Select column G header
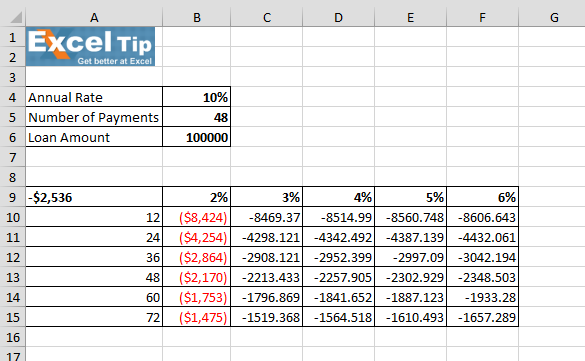The width and height of the screenshot is (585, 361). pos(554,18)
